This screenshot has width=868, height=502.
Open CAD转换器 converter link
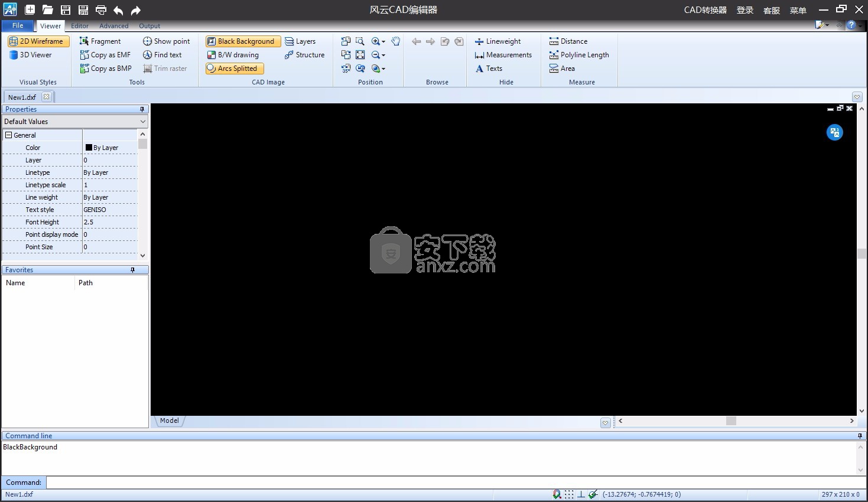pos(706,10)
